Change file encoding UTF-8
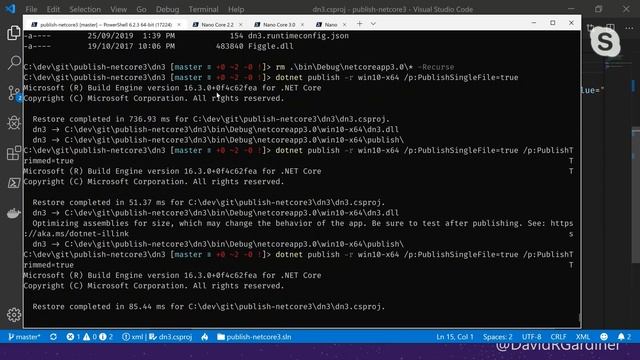 (531, 337)
